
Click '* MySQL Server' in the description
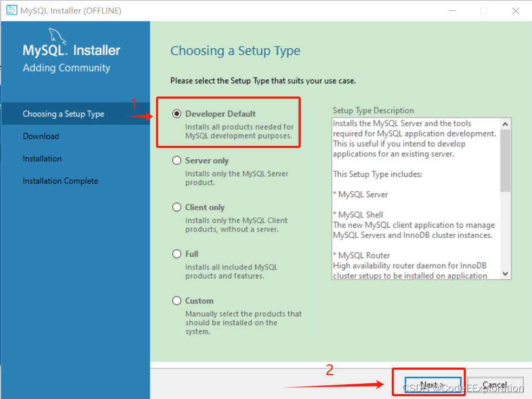(x=360, y=195)
